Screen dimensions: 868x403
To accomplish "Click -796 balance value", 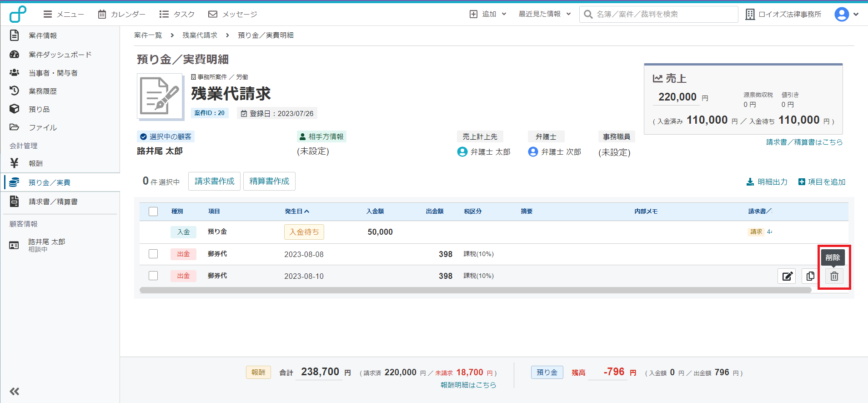I will 614,372.
